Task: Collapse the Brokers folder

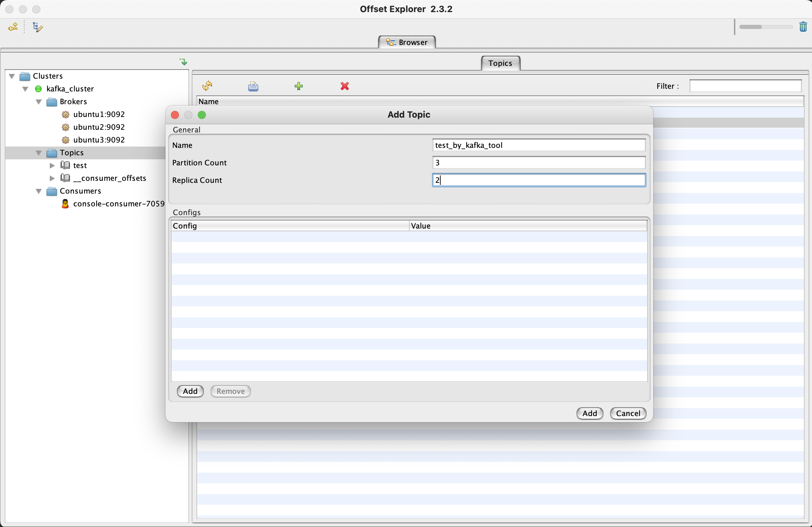Action: pos(39,102)
